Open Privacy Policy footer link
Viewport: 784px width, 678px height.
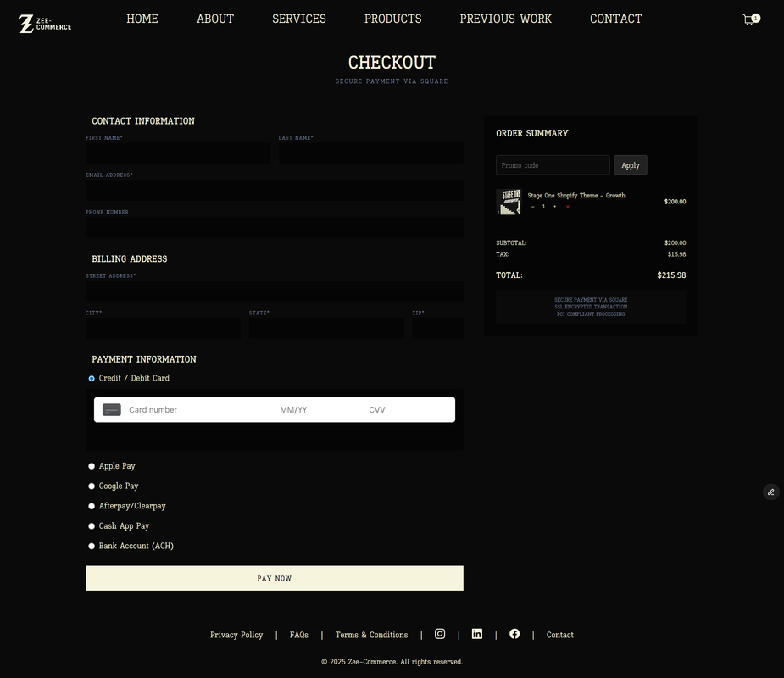point(236,635)
